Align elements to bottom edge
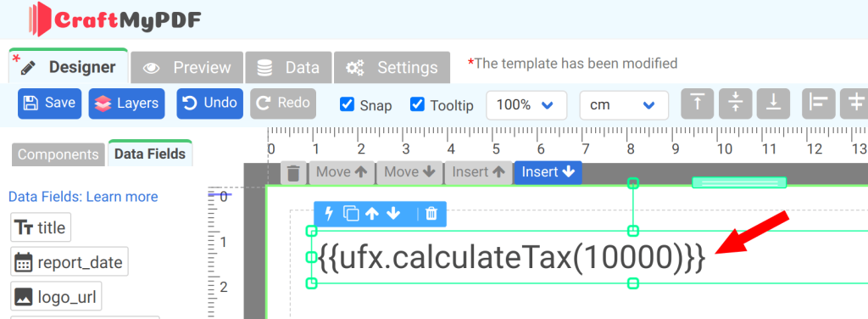 tap(773, 104)
